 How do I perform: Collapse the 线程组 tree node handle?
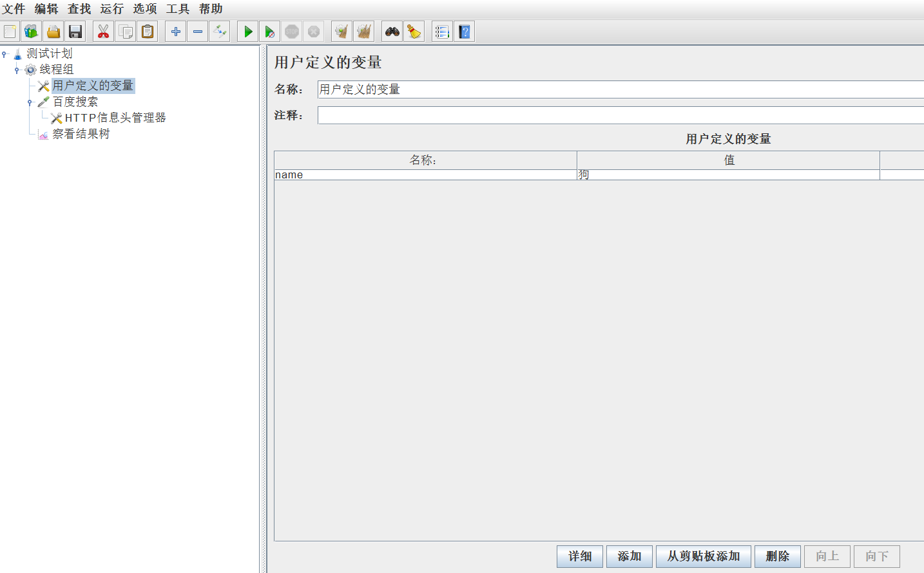tap(17, 70)
